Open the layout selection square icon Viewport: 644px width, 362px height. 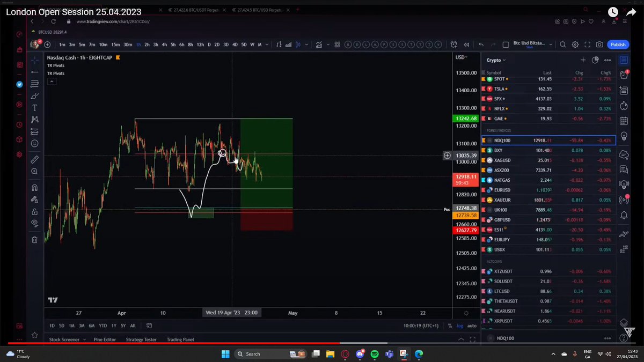pos(506,45)
